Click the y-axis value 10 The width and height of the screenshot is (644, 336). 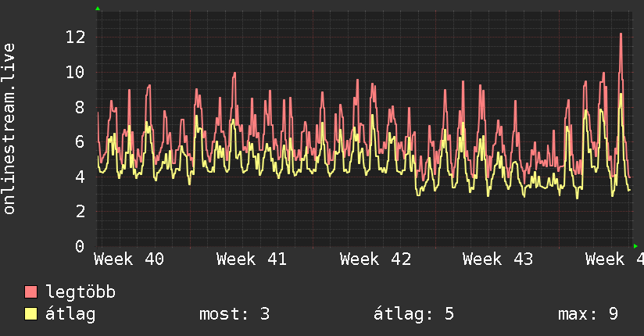click(76, 73)
